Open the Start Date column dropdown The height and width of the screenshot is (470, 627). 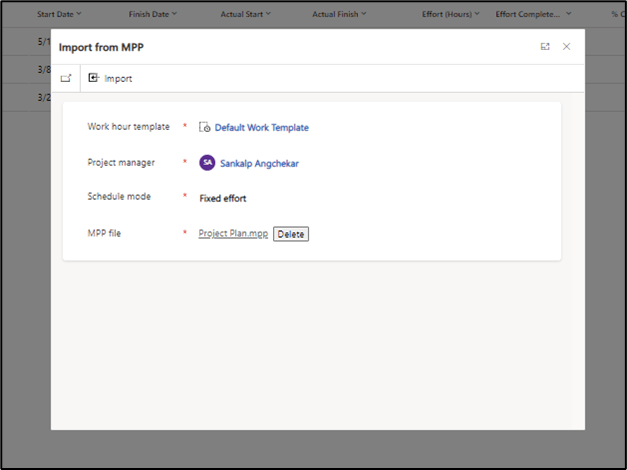tap(79, 15)
